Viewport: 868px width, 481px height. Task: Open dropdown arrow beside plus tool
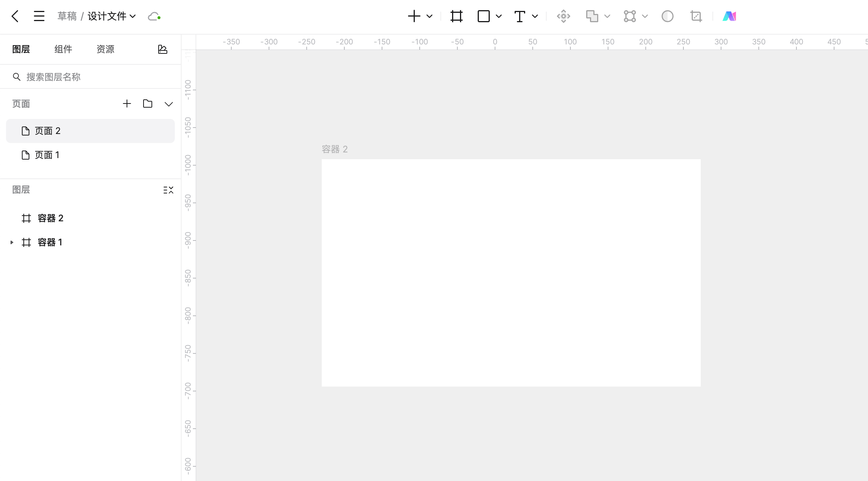click(x=429, y=16)
